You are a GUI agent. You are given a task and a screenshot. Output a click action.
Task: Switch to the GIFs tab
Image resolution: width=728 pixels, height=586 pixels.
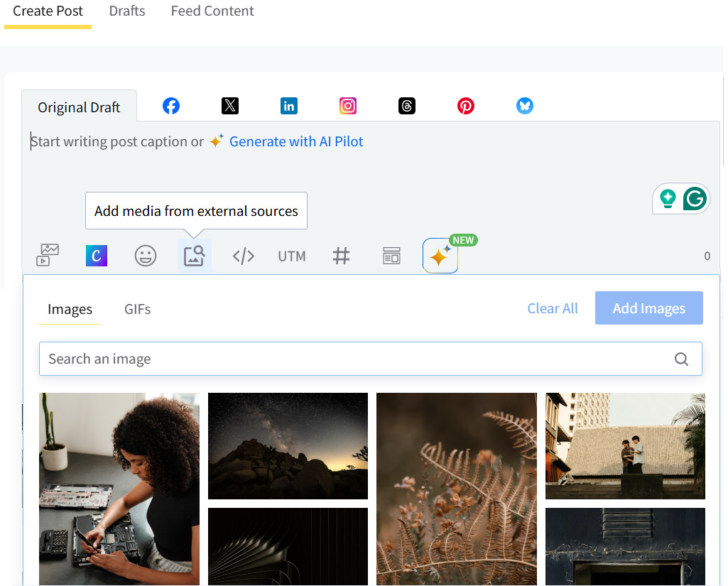pos(138,310)
